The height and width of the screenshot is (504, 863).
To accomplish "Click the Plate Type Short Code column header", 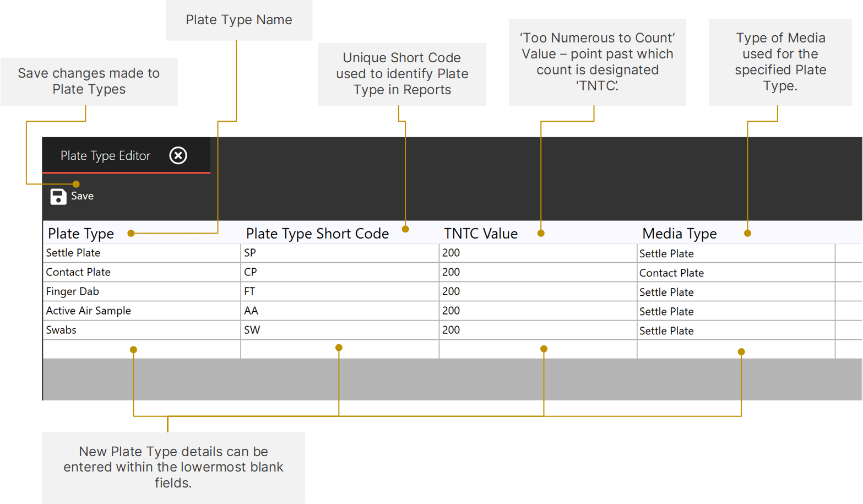I will pos(317,233).
